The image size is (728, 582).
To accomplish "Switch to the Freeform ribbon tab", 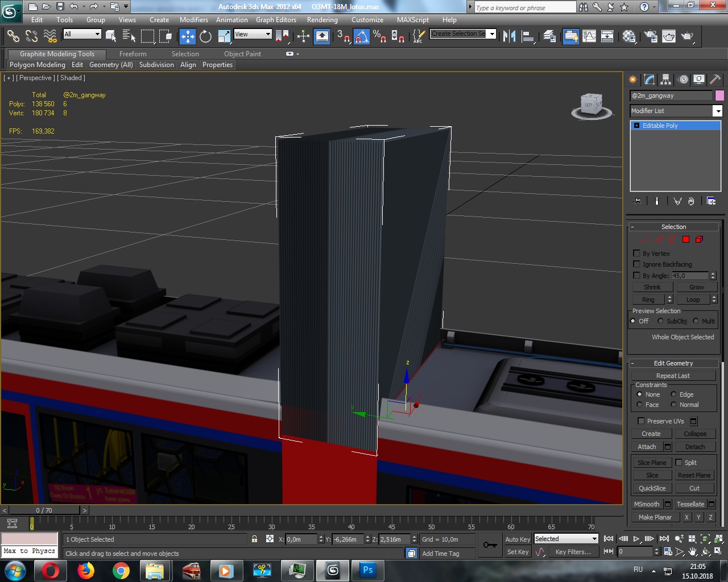I will (x=133, y=54).
